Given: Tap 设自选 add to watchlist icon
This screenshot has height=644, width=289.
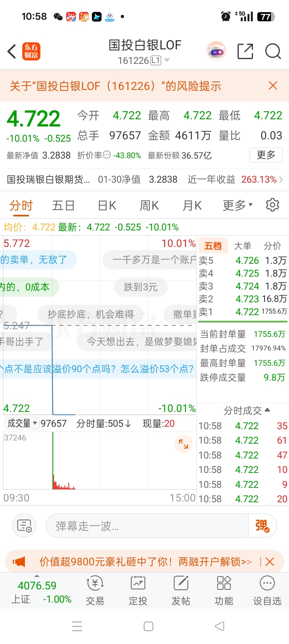Looking at the screenshot, I should click(267, 591).
